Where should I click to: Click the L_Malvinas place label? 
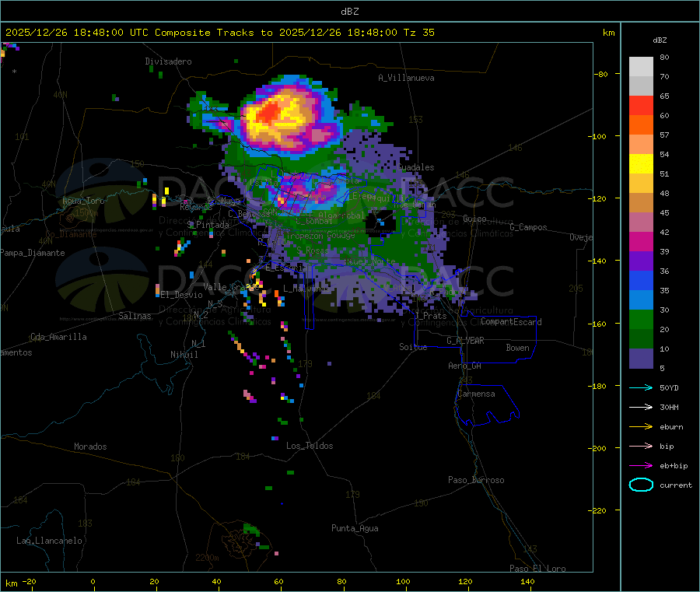pyautogui.click(x=306, y=289)
